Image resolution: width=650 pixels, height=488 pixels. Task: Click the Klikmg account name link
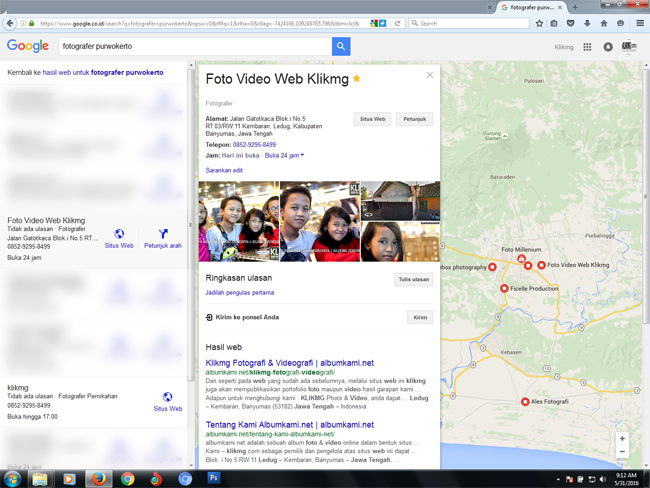[564, 47]
